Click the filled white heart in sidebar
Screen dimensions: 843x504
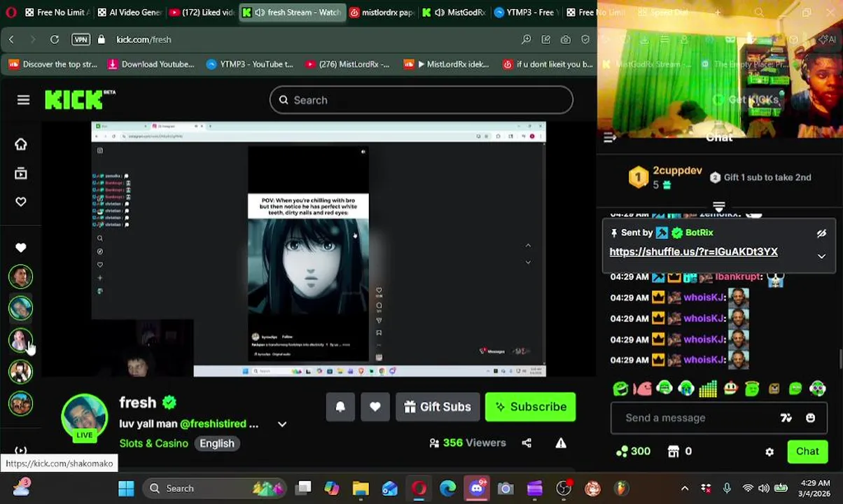tap(21, 248)
